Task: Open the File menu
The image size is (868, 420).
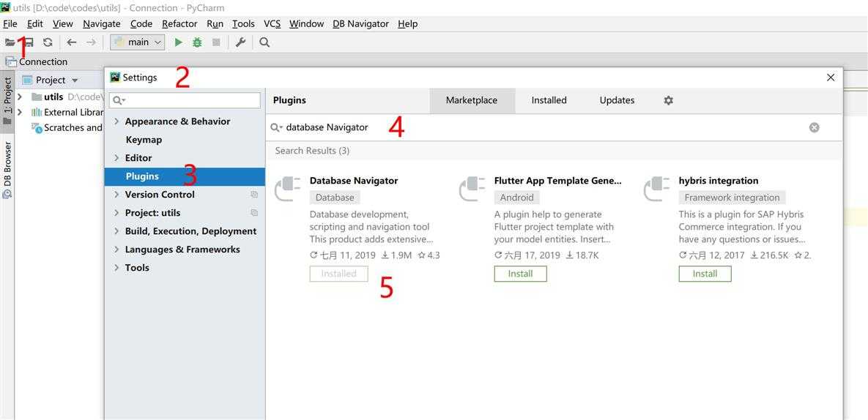Action: [x=10, y=23]
